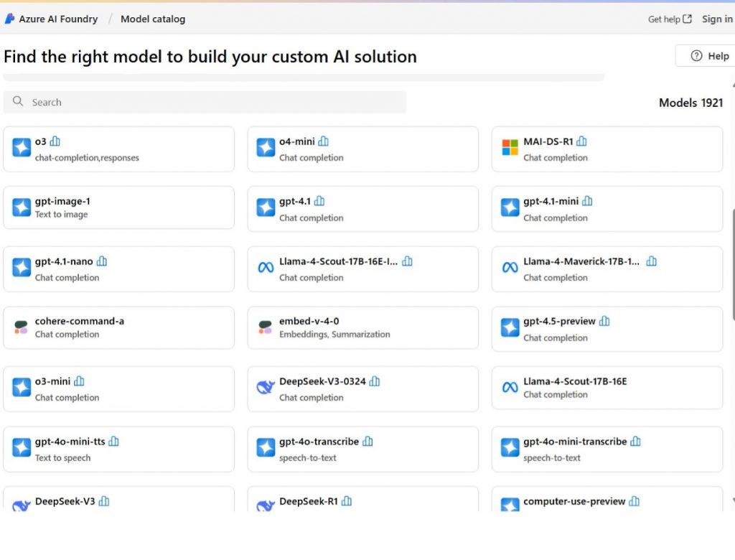Click the Azure AI Foundry logo icon
Image resolution: width=735 pixels, height=560 pixels.
(10, 19)
